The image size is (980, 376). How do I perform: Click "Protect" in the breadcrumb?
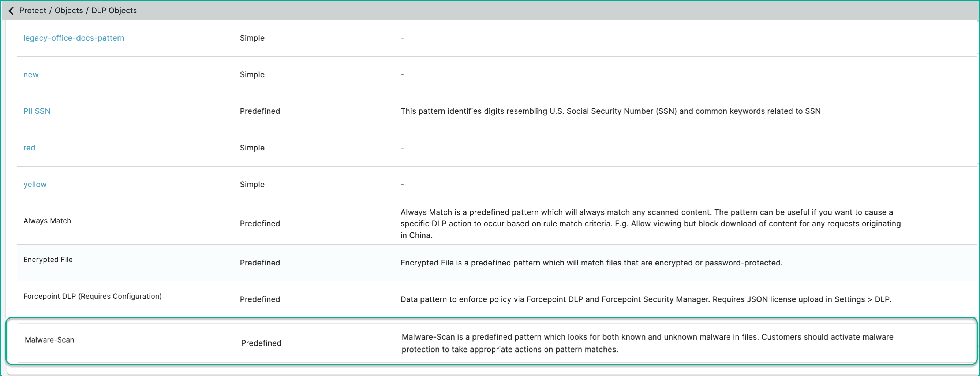pyautogui.click(x=33, y=11)
